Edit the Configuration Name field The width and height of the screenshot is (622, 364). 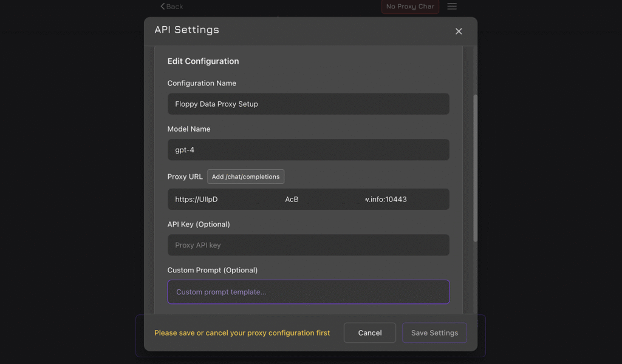pos(308,104)
